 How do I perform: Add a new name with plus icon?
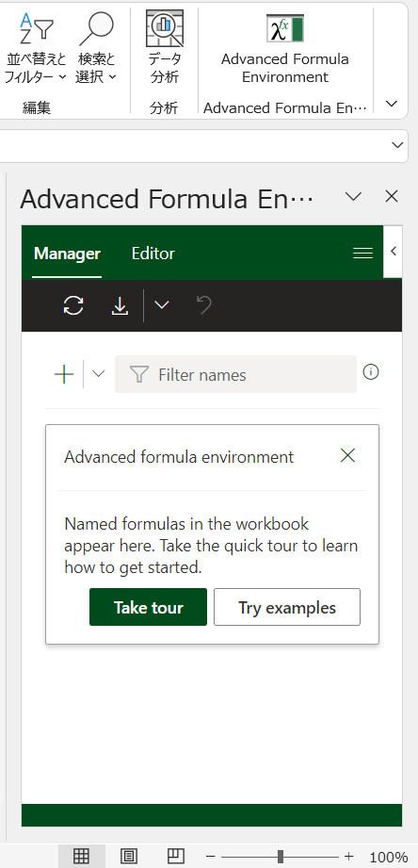pos(64,375)
